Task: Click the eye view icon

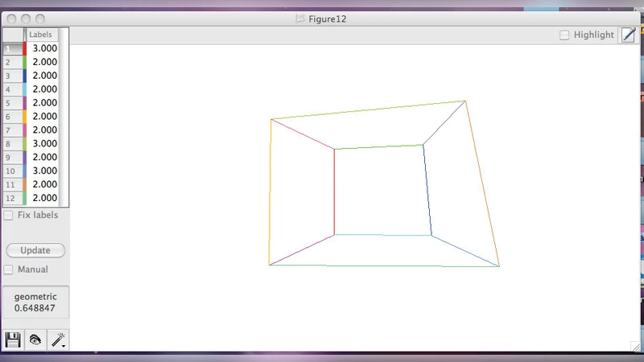Action: [x=35, y=339]
